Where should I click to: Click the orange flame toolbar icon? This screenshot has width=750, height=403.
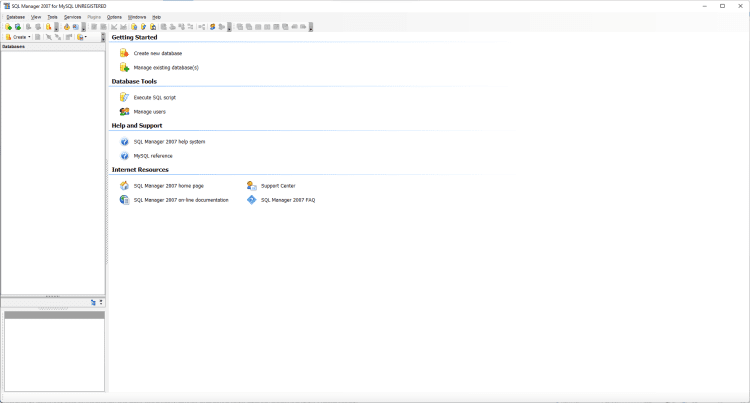(66, 27)
